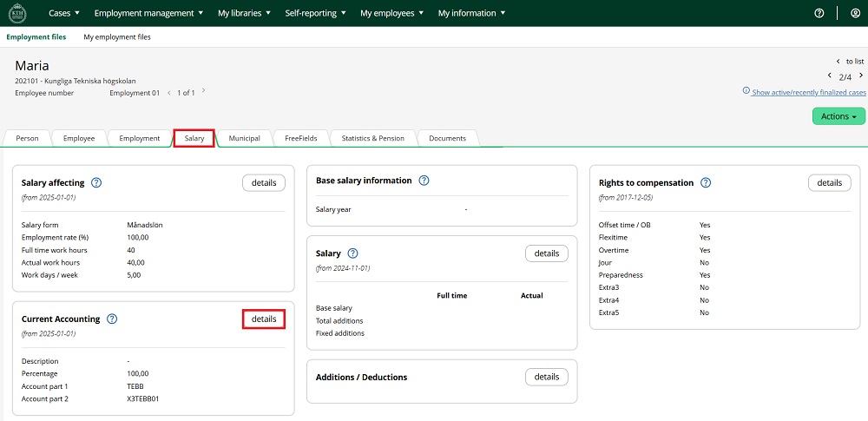Open the help question mark icon in header
The image size is (868, 421).
pos(819,13)
